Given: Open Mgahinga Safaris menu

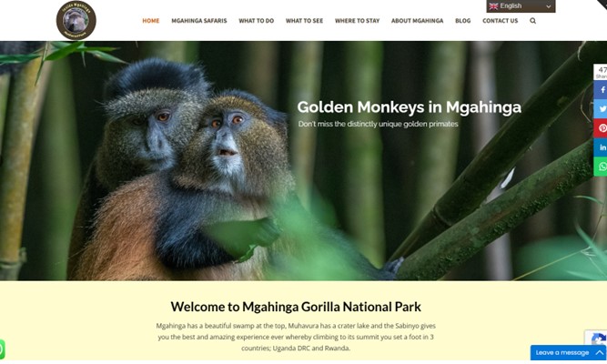Looking at the screenshot, I should click(199, 21).
